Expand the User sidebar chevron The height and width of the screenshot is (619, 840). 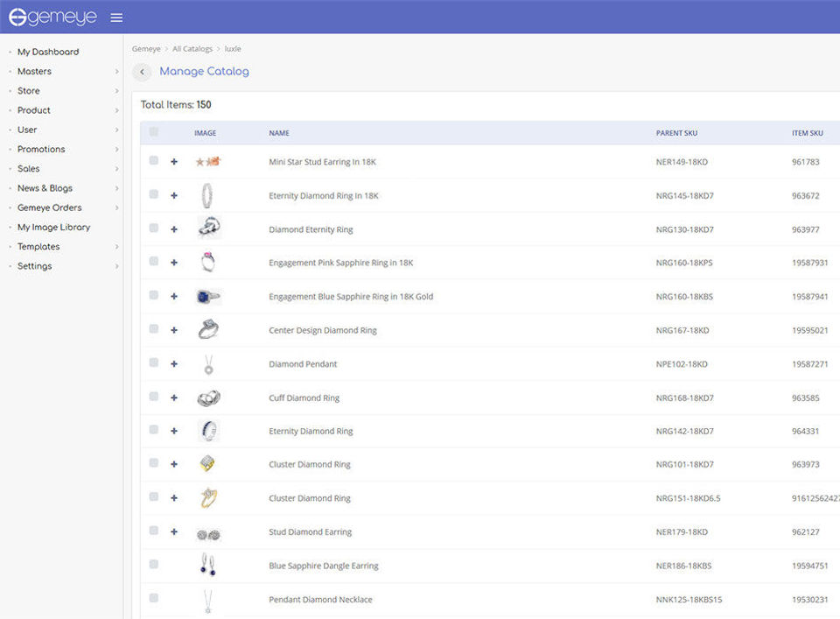116,130
